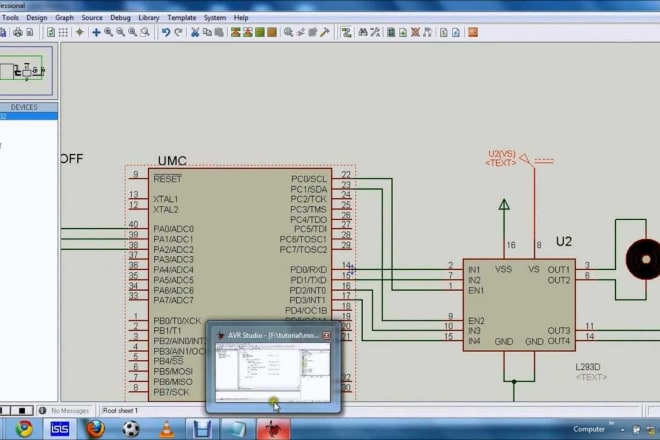660x440 pixels.
Task: Paste from the clipboard
Action: (x=219, y=32)
